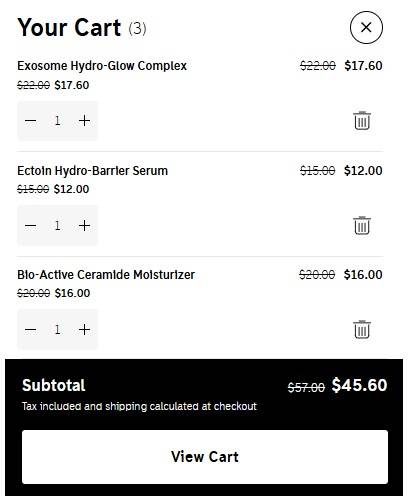Click the Subtotal $45.60 amount
Viewport: 408px width, 502px height.
(359, 385)
